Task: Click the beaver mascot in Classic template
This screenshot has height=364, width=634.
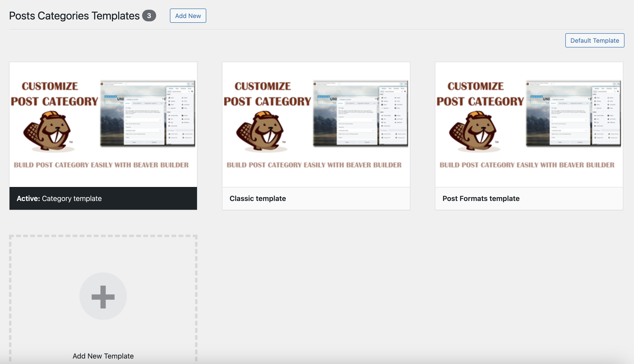Action: (x=261, y=131)
